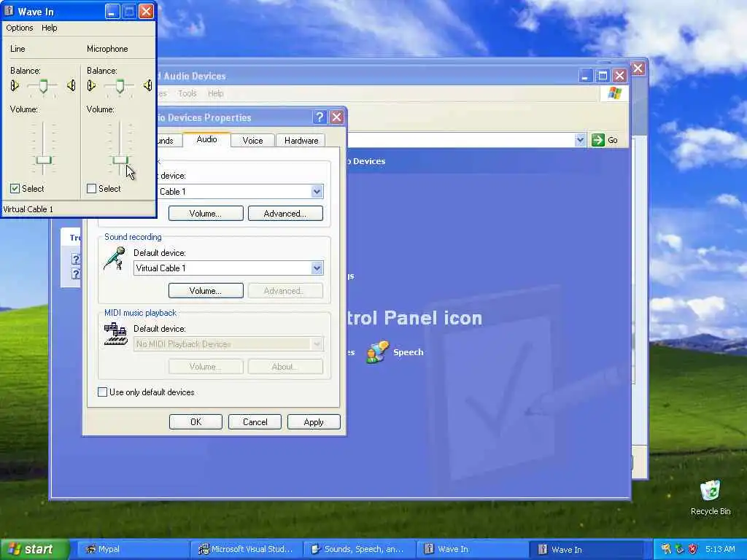
Task: Click the question mark help button in Properties dialog
Action: pyautogui.click(x=320, y=117)
